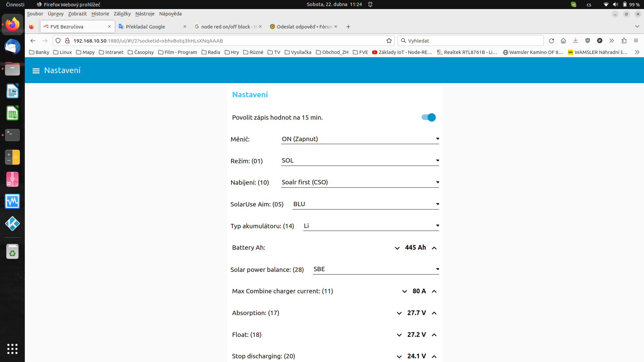Expand the Nabíjení (10) dropdown
The image size is (644, 362).
(360, 182)
